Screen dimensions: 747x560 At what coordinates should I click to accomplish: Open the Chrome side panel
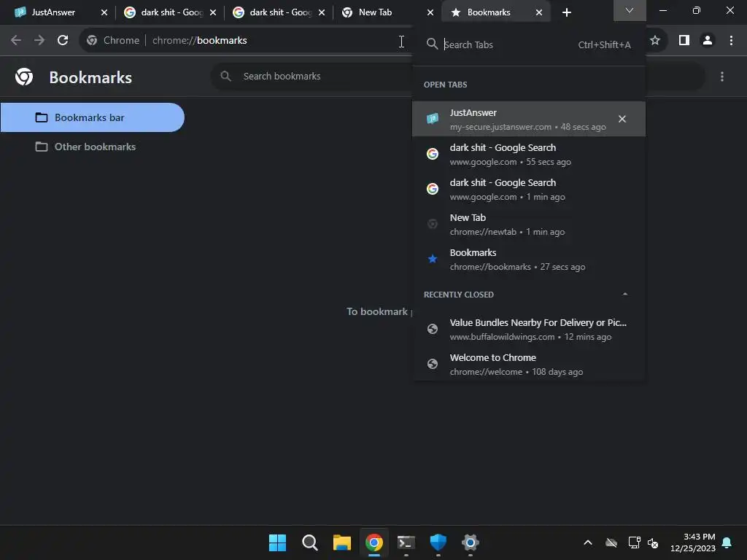684,41
